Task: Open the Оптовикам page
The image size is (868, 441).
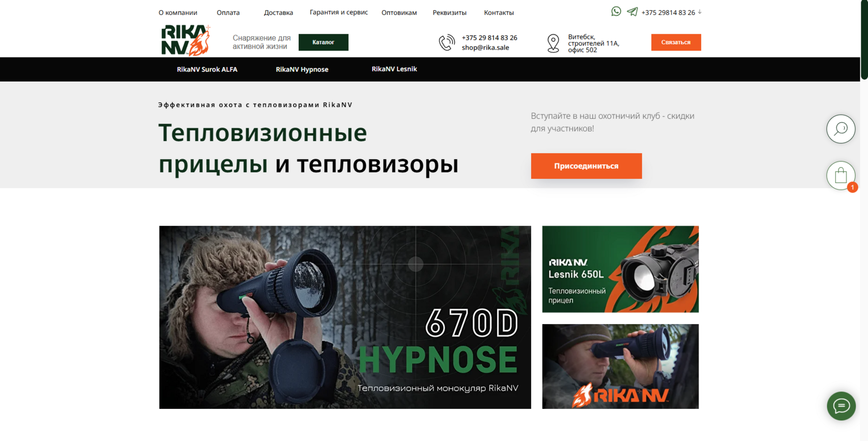Action: [399, 12]
